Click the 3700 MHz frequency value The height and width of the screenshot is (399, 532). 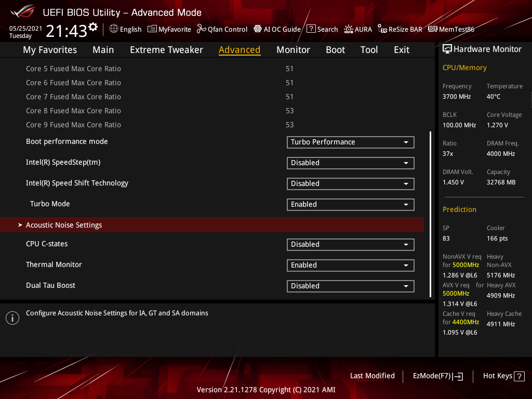coord(457,97)
